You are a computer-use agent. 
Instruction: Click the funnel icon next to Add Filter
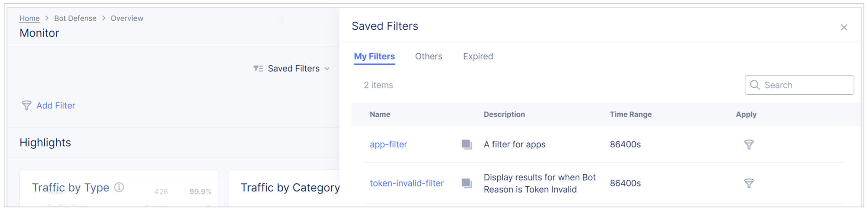coord(27,106)
